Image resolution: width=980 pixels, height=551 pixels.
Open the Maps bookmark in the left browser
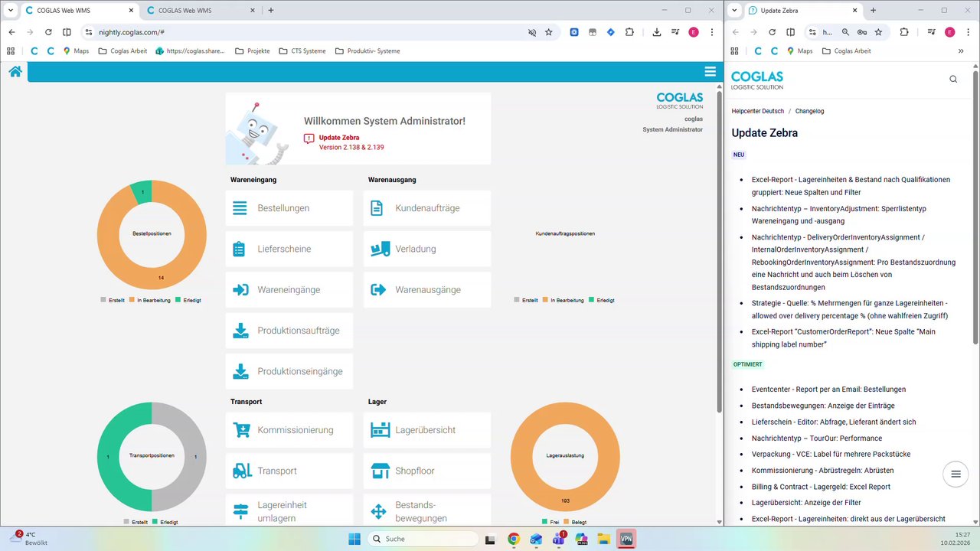click(76, 51)
